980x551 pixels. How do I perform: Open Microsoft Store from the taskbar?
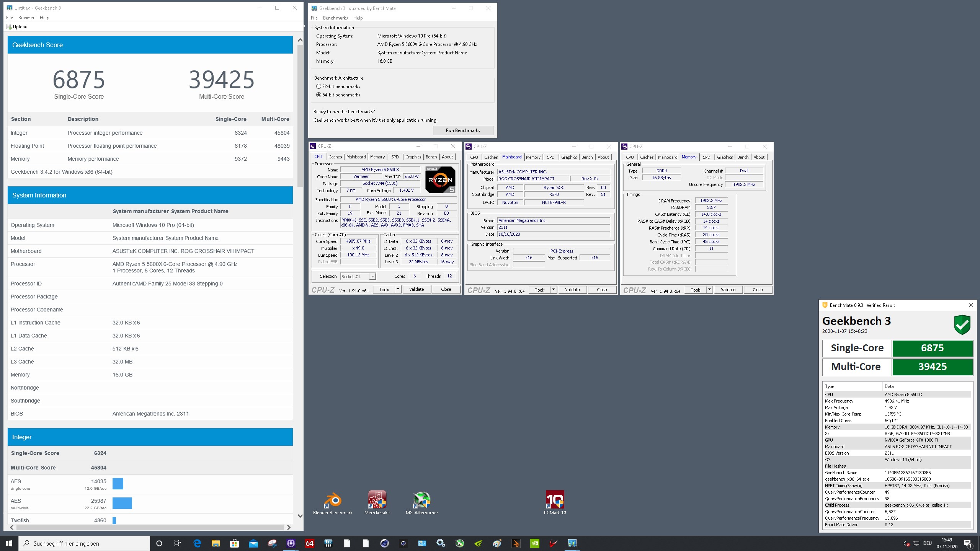[x=234, y=543]
